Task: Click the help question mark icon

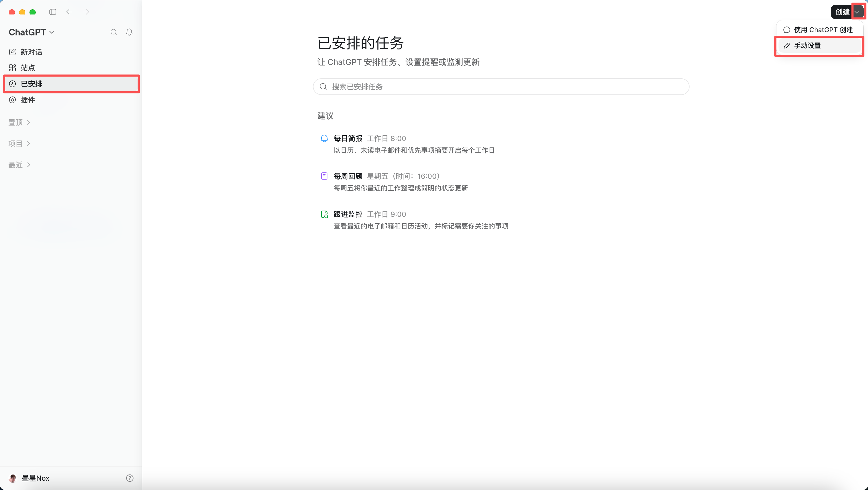Action: (x=130, y=478)
